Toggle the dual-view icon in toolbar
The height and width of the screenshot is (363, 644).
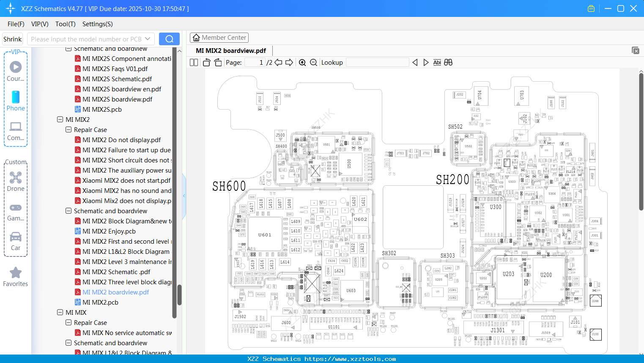[448, 62]
